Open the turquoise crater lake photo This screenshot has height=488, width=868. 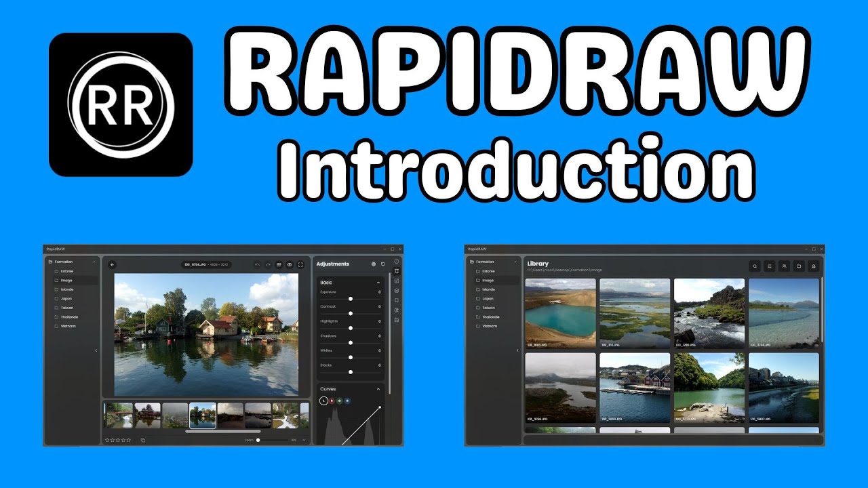coord(560,313)
